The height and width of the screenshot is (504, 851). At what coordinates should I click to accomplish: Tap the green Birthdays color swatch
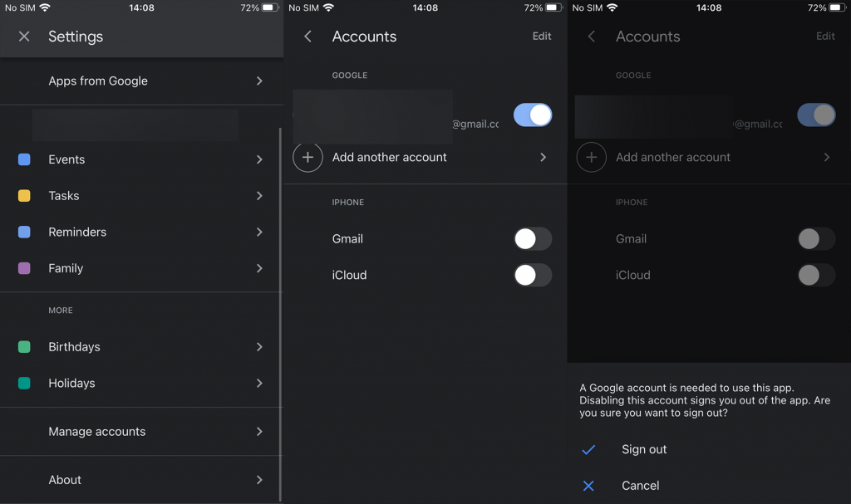[x=24, y=347]
